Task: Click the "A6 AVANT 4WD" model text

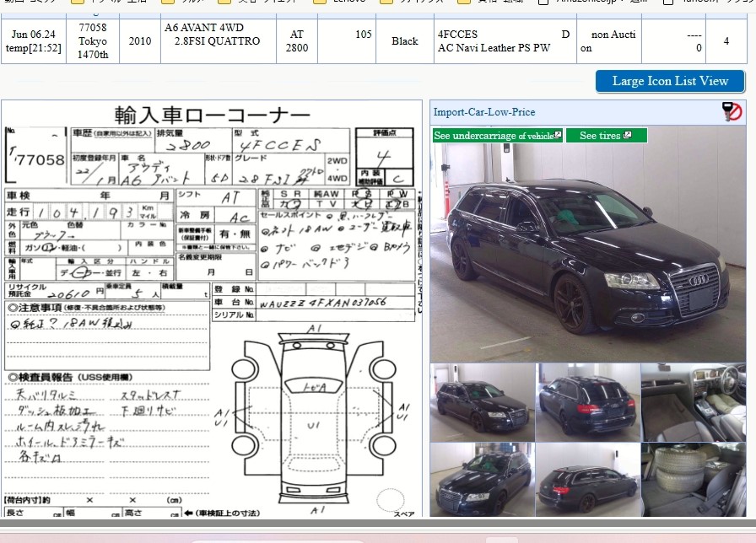Action: [204, 28]
